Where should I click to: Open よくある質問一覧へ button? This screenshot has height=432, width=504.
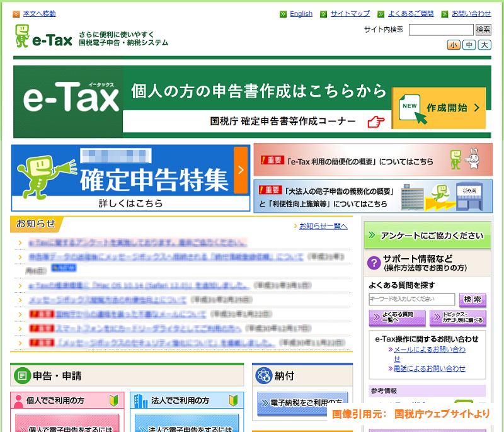point(398,317)
